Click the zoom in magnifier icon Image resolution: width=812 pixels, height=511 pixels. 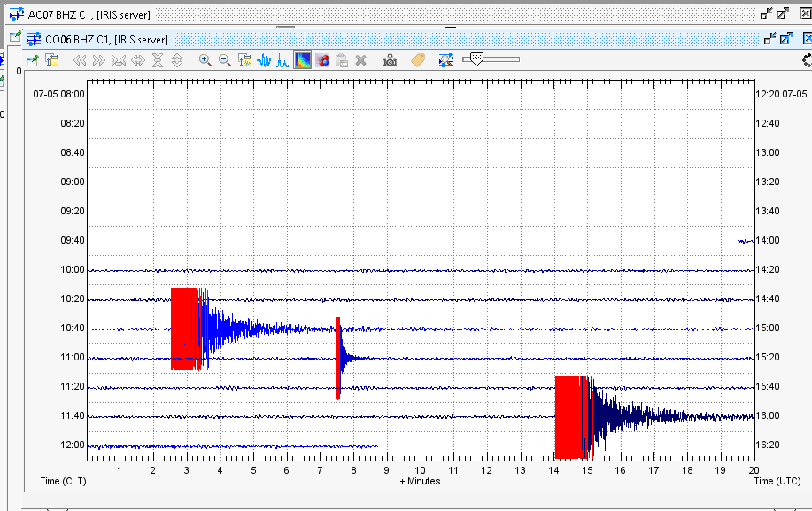(205, 60)
